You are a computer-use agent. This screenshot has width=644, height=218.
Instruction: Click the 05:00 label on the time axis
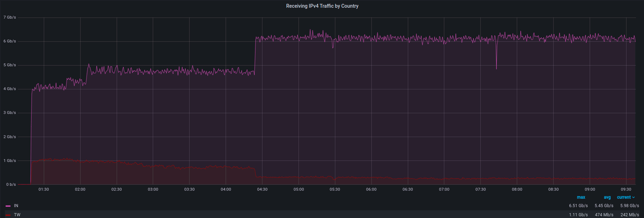pyautogui.click(x=299, y=189)
